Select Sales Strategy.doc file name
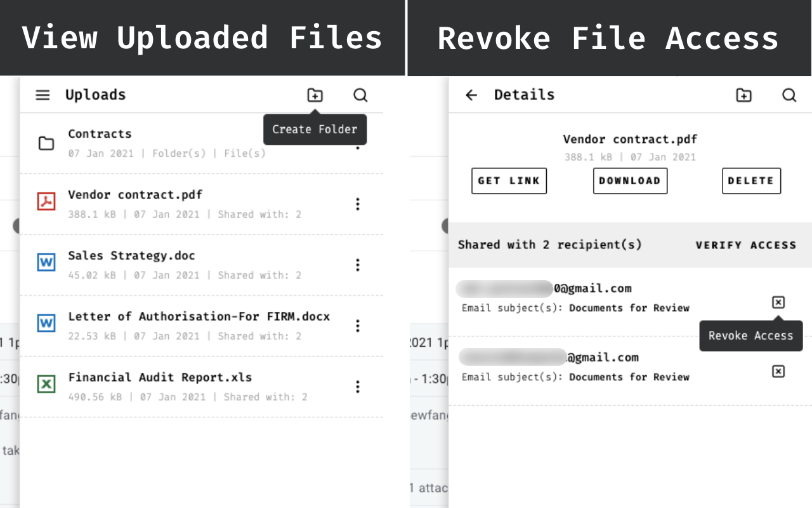The height and width of the screenshot is (508, 812). pos(131,256)
